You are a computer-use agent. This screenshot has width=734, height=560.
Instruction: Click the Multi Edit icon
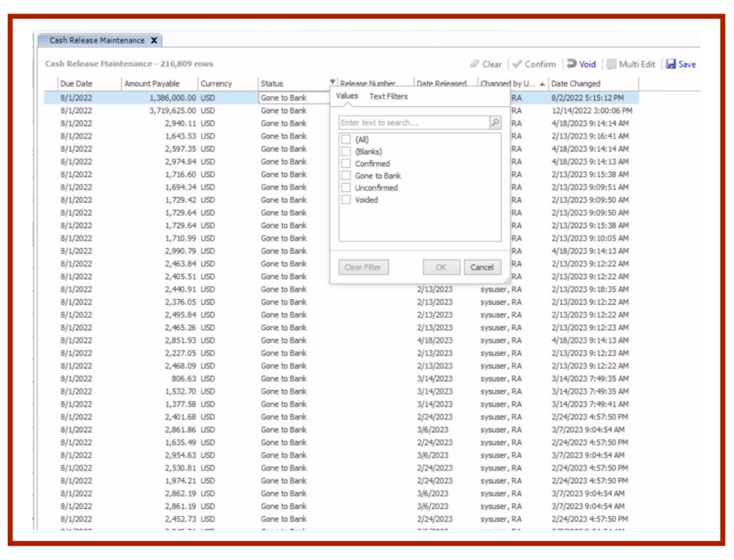point(611,64)
